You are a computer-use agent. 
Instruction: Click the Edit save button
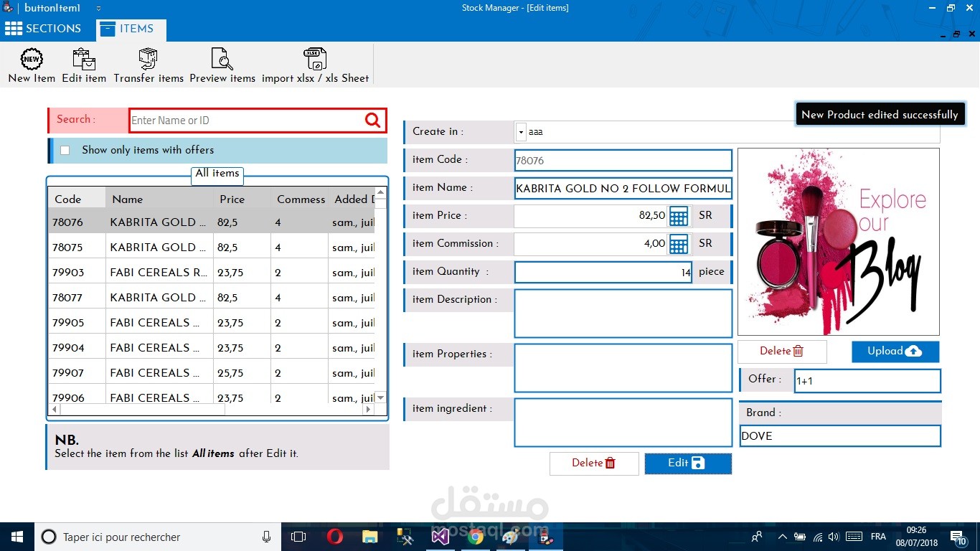[x=688, y=463]
